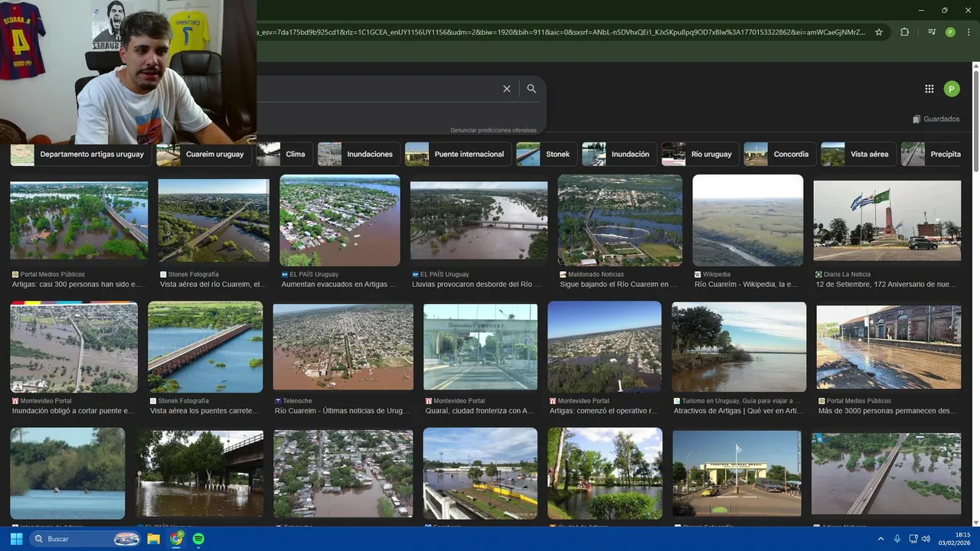Open the Chrome three-dot menu
The height and width of the screenshot is (551, 980).
[969, 32]
